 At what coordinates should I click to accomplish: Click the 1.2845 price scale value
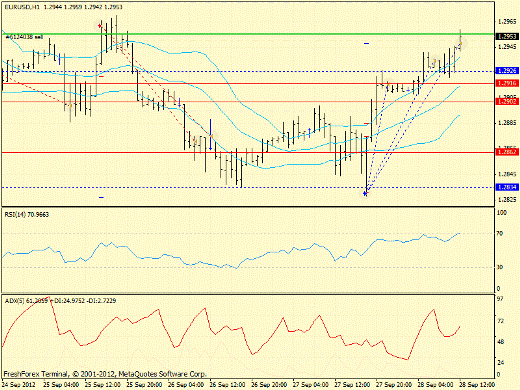click(x=507, y=174)
